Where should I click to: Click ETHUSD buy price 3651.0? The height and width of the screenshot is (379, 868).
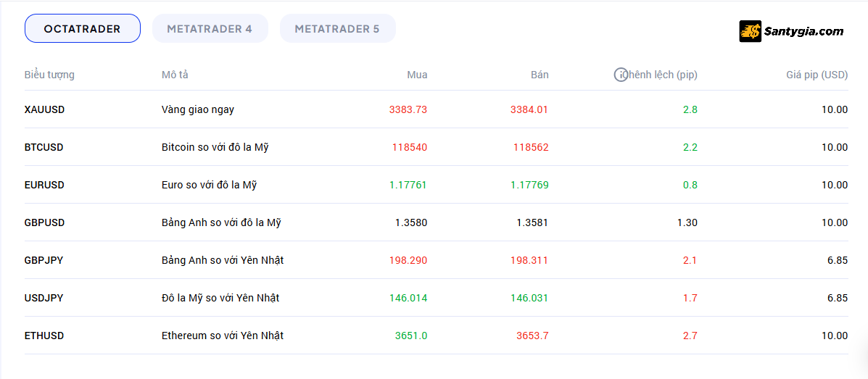coord(411,336)
